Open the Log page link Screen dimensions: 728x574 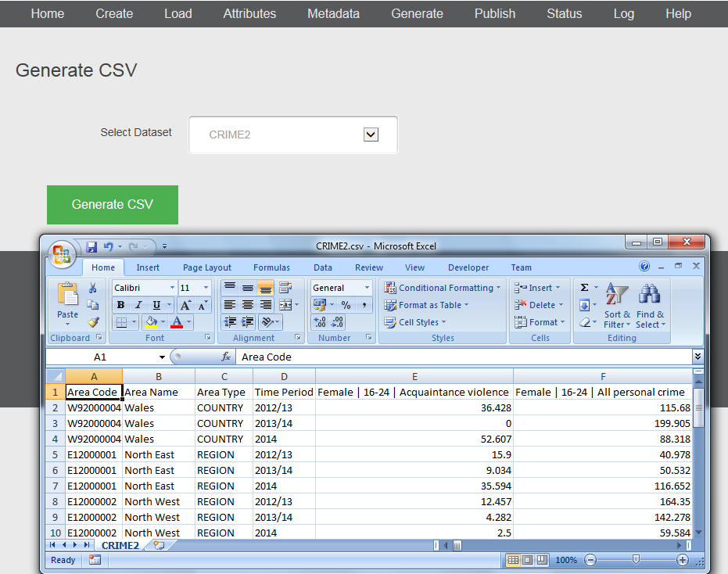(623, 13)
